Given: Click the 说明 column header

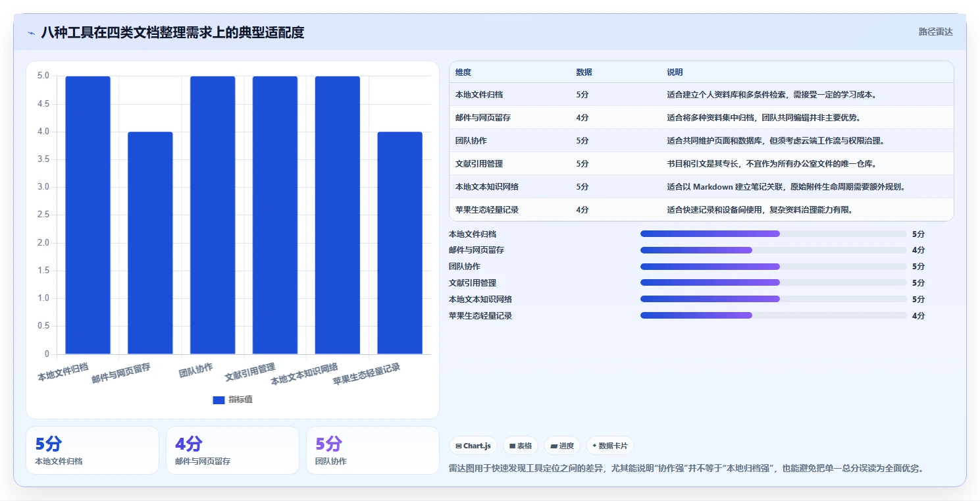Looking at the screenshot, I should (675, 72).
